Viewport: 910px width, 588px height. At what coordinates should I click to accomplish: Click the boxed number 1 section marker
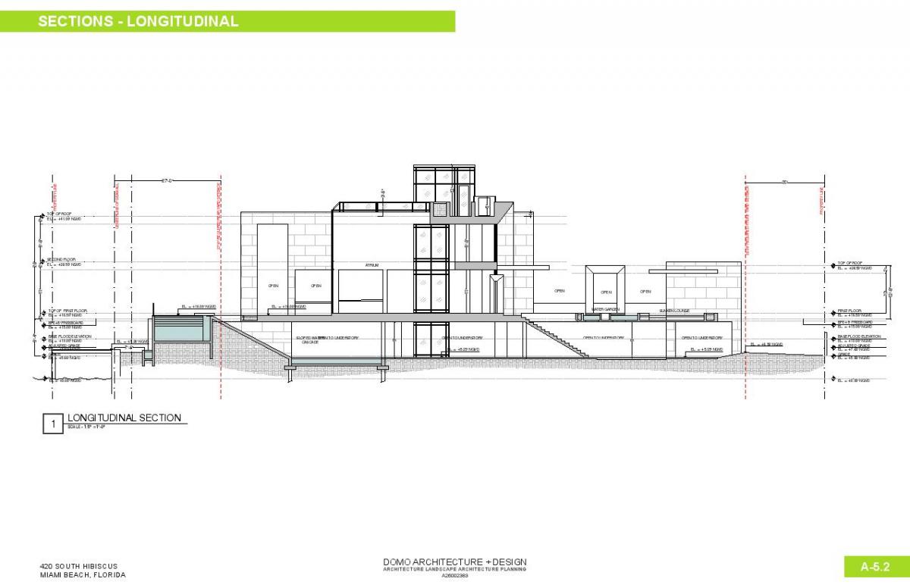pyautogui.click(x=53, y=424)
